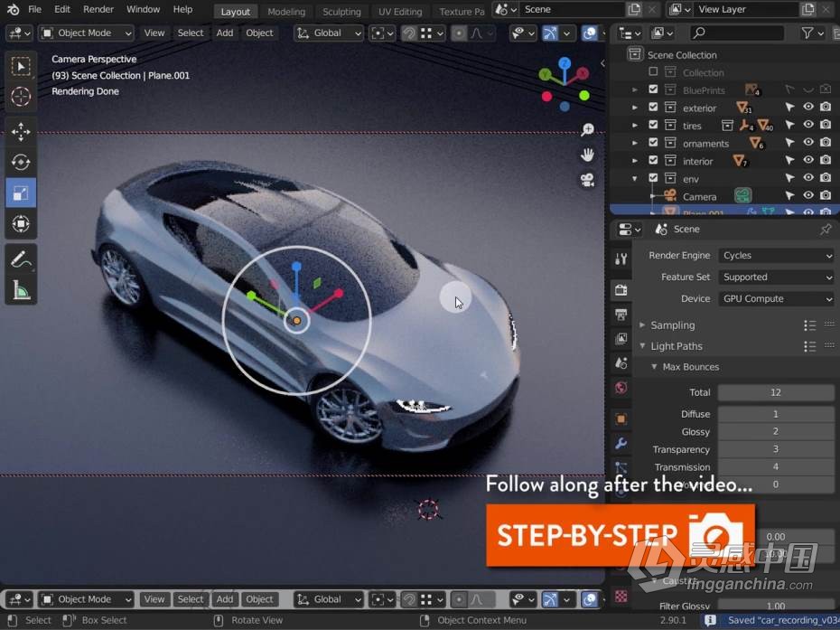Pin the Scene properties editor
Image resolution: width=840 pixels, height=630 pixels.
pos(826,230)
